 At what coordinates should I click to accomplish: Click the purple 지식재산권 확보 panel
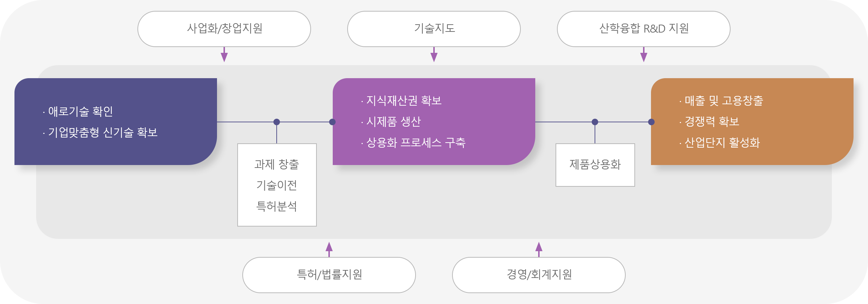[434, 122]
